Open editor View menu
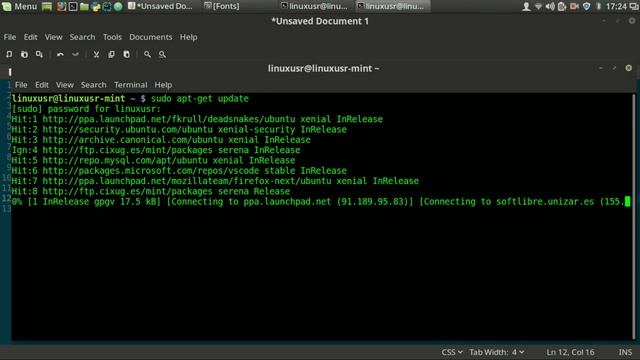This screenshot has height=360, width=640. 53,37
